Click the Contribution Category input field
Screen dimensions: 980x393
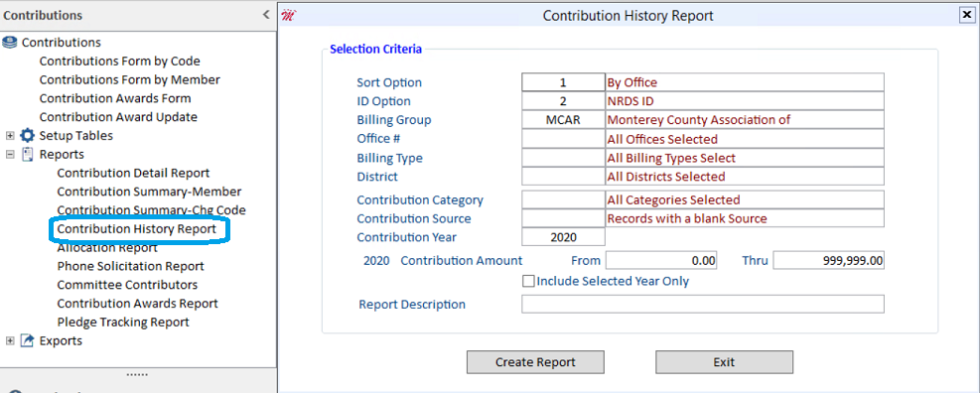[563, 199]
